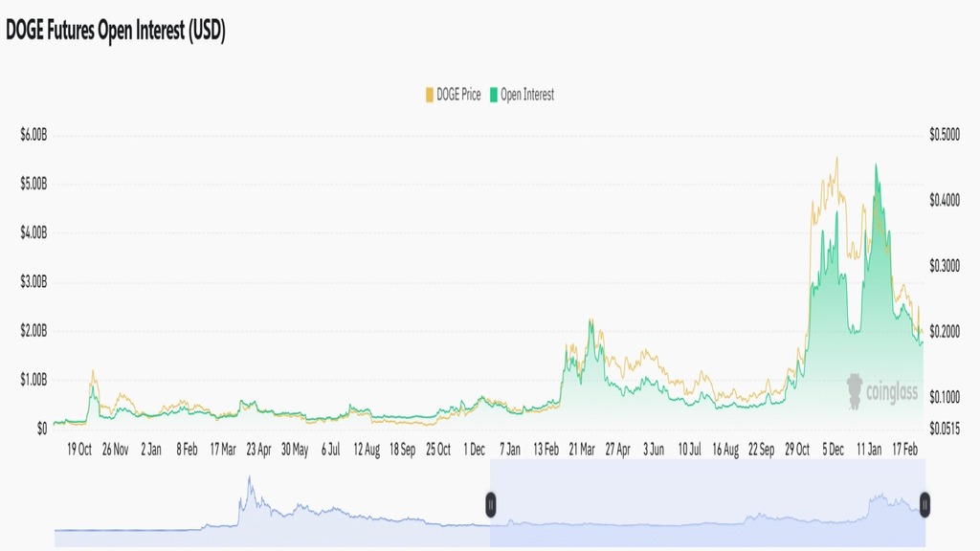Click the 17 Feb date label
980x551 pixels.
(x=905, y=450)
